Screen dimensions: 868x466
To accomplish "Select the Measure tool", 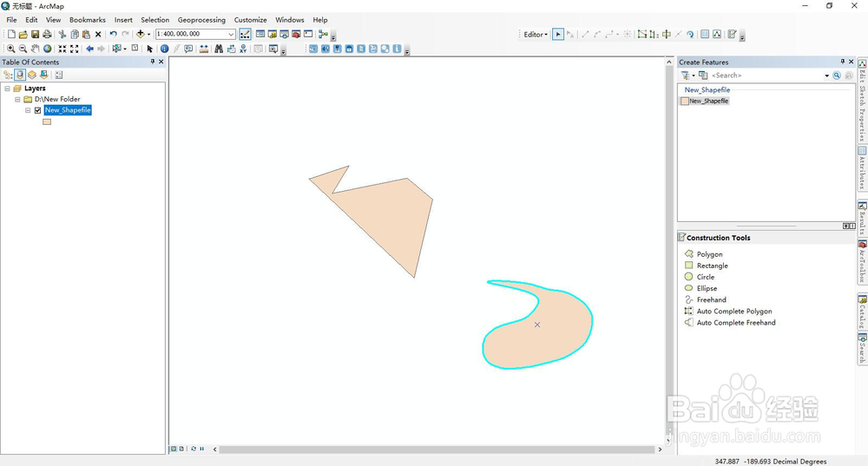I will tap(204, 49).
